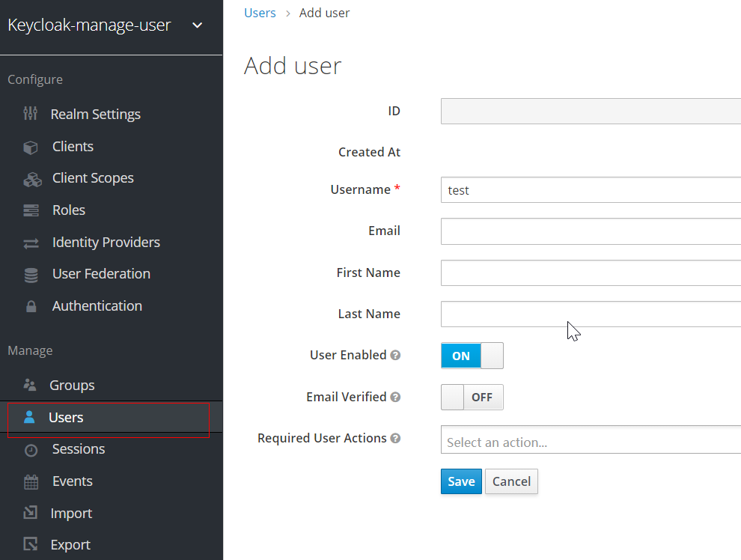Click the Identity Providers arrows icon
Image resolution: width=741 pixels, height=560 pixels.
(31, 243)
